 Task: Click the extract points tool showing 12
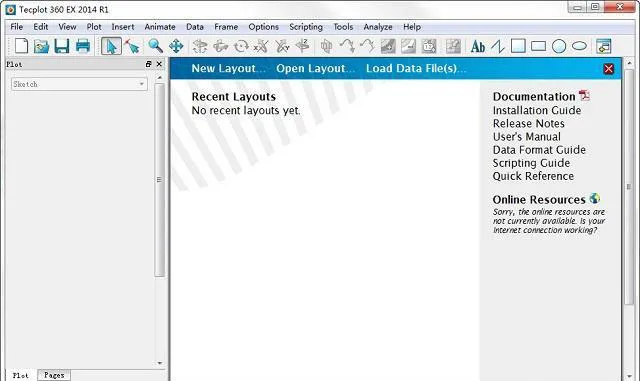click(429, 46)
